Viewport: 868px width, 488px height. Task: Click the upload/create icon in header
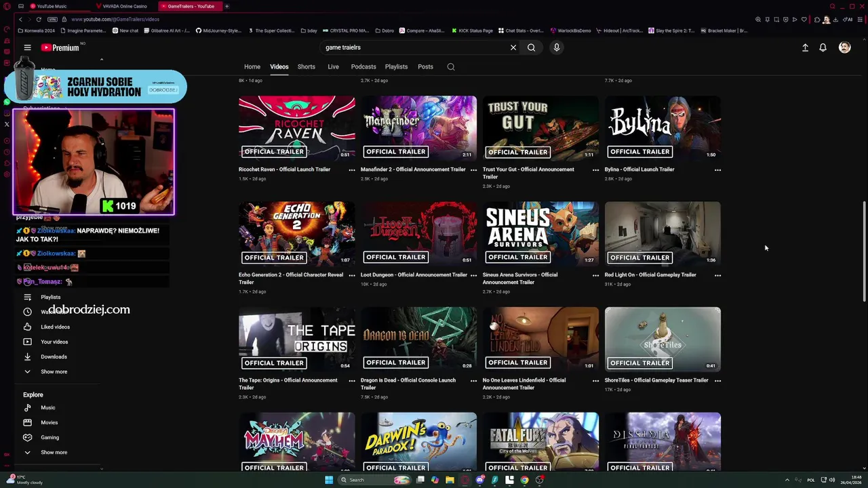(x=805, y=47)
